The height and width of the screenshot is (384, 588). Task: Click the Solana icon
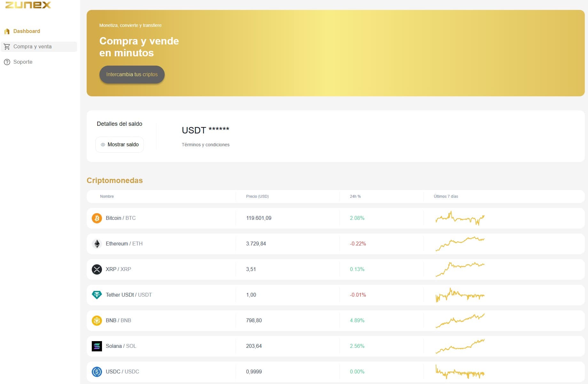(97, 346)
